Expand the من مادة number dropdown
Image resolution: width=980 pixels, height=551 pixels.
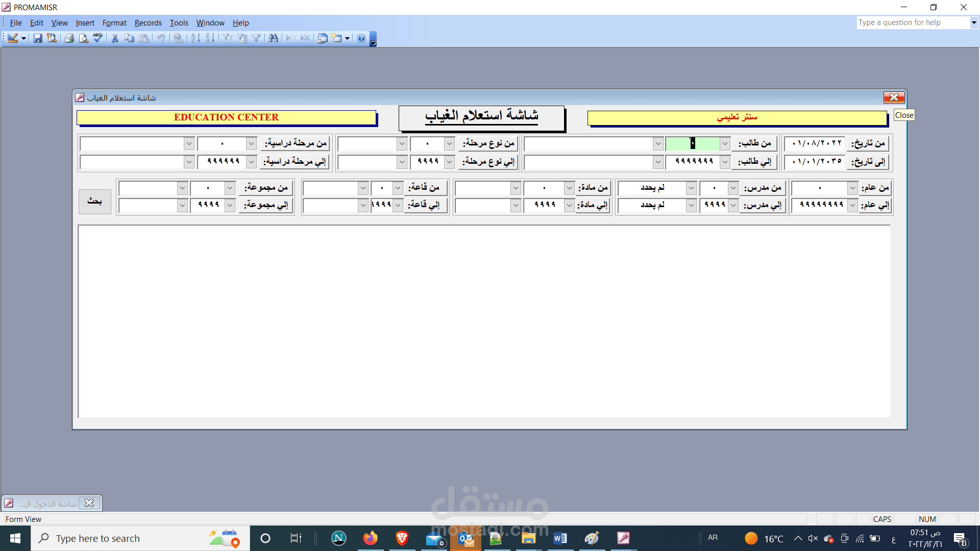569,188
